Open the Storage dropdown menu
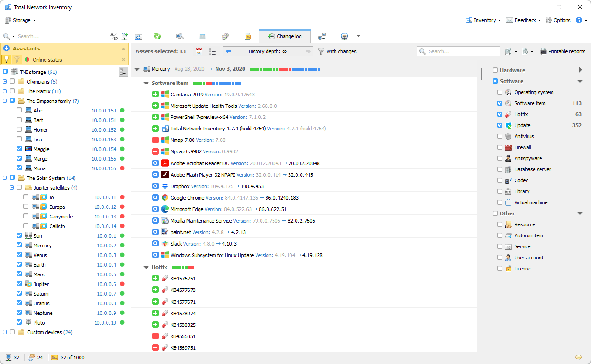Image resolution: width=591 pixels, height=364 pixels. (20, 20)
